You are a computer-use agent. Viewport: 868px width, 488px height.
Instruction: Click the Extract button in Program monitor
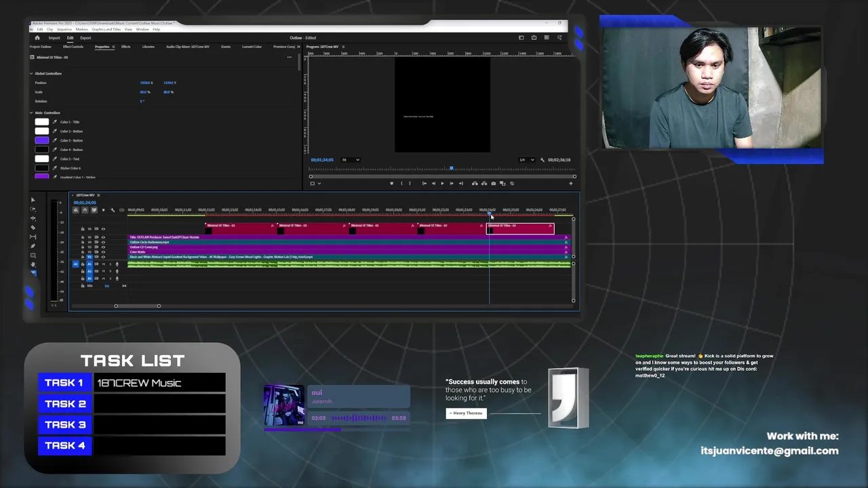pyautogui.click(x=484, y=183)
